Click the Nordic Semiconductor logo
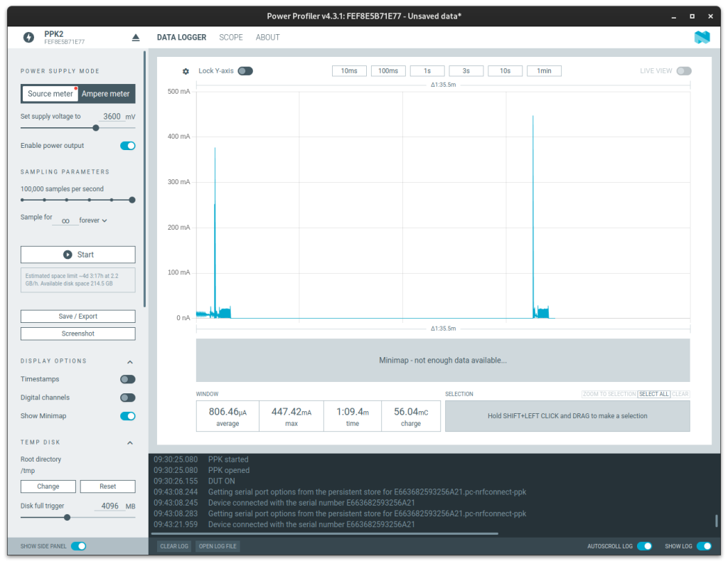 point(702,38)
